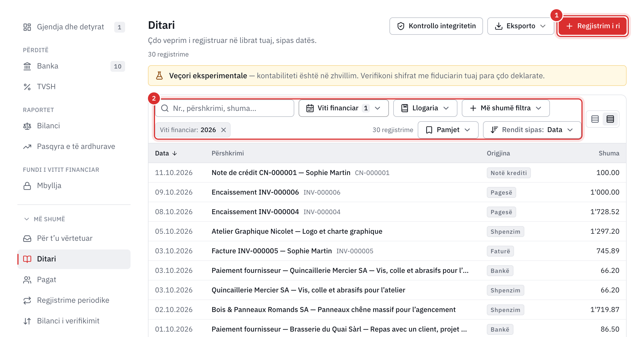Go to Ditari in the sidebar
This screenshot has height=337, width=644.
(x=74, y=259)
